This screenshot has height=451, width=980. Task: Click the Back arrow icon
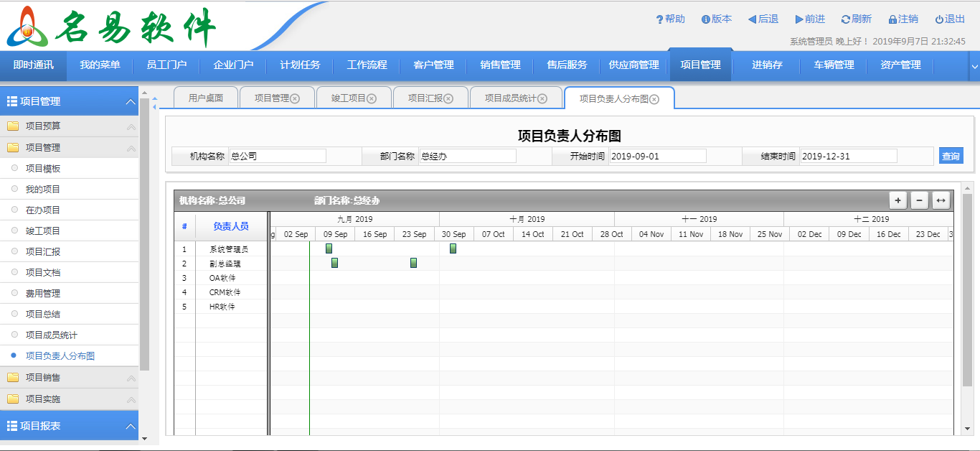(752, 19)
